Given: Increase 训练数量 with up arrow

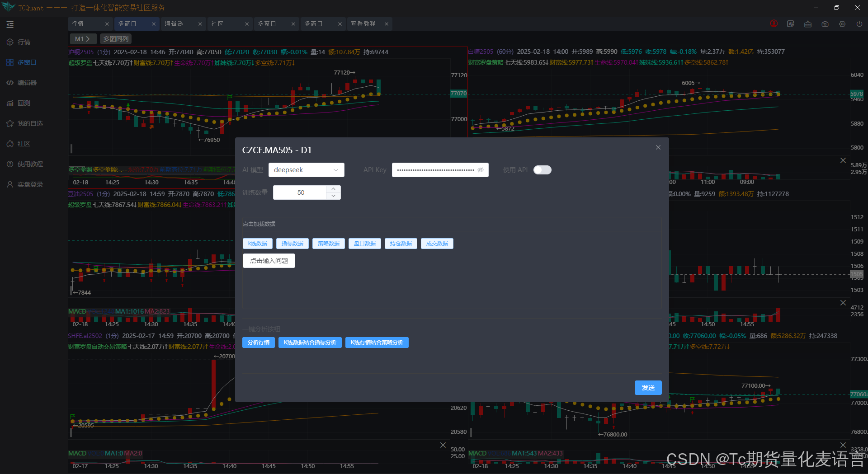Looking at the screenshot, I should (x=333, y=189).
